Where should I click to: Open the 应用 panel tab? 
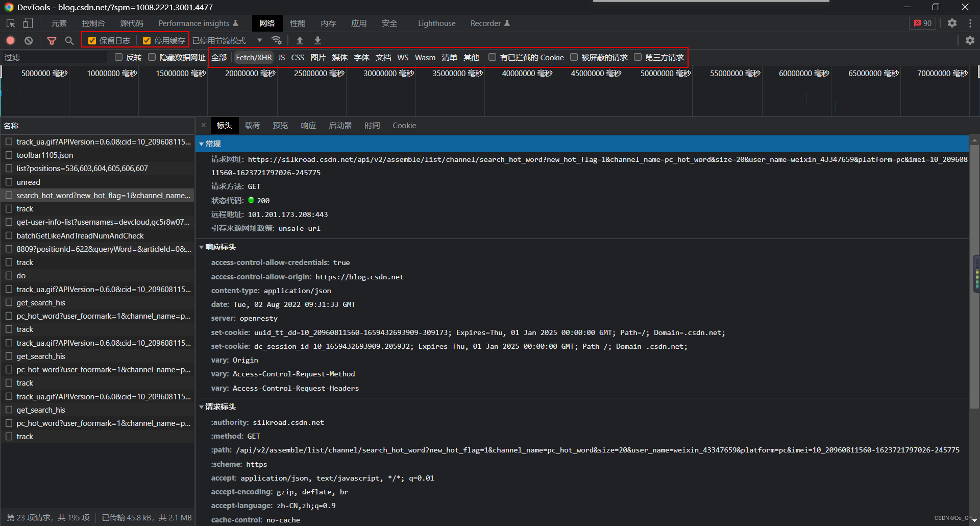click(x=359, y=23)
